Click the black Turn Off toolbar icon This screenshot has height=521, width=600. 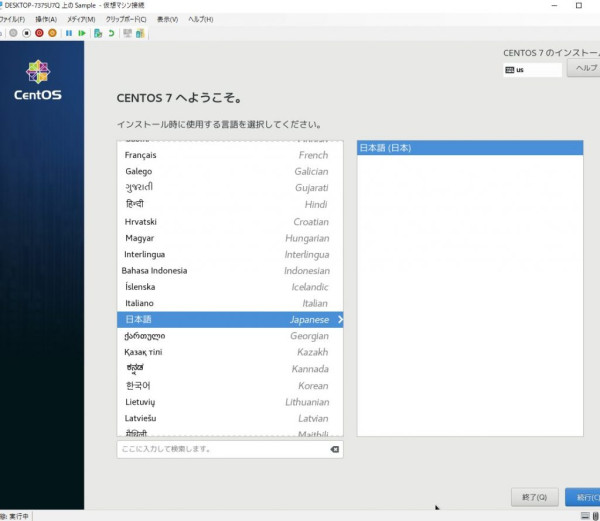pos(24,33)
